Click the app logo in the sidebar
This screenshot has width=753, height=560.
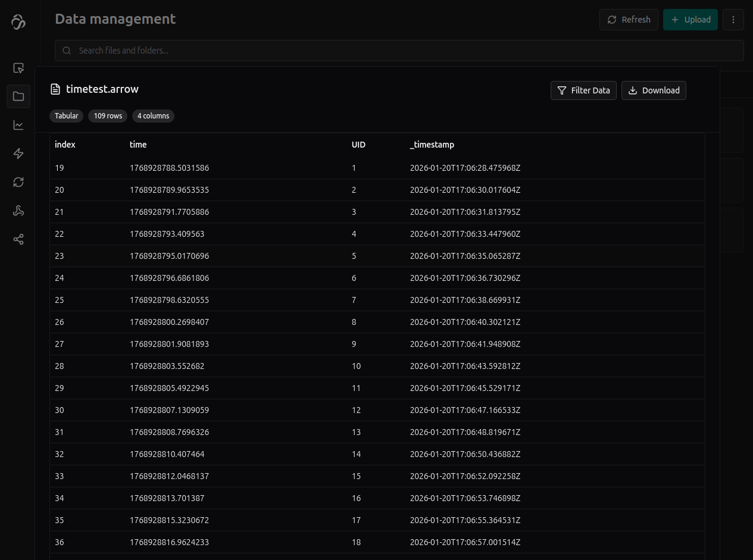18,22
